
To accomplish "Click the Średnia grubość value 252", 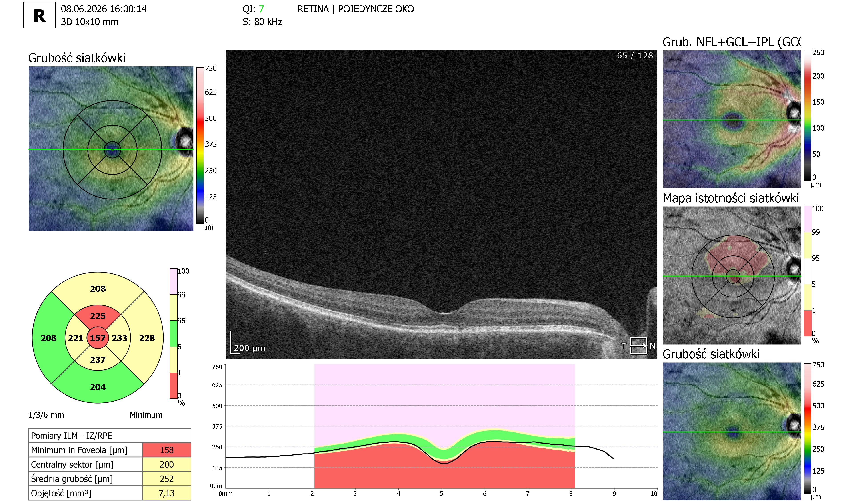I will click(x=166, y=478).
